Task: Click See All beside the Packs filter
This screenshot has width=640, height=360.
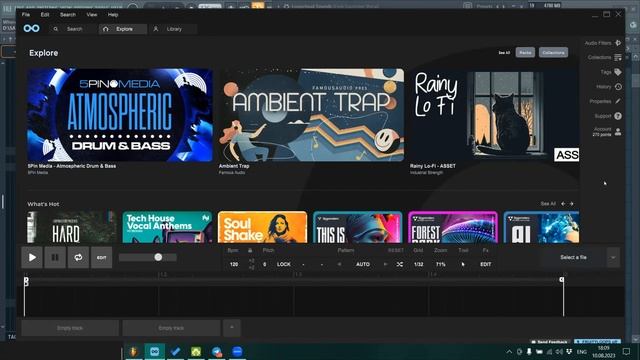Action: [504, 53]
